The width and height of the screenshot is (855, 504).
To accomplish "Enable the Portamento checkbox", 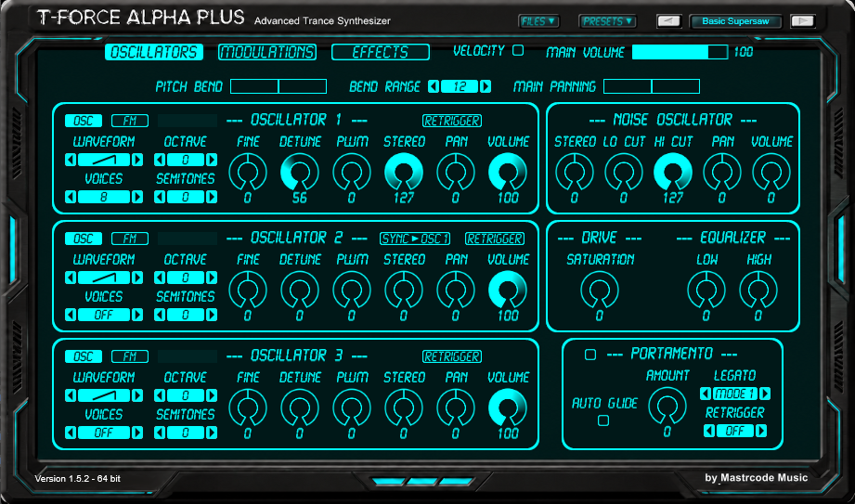I will coord(590,355).
